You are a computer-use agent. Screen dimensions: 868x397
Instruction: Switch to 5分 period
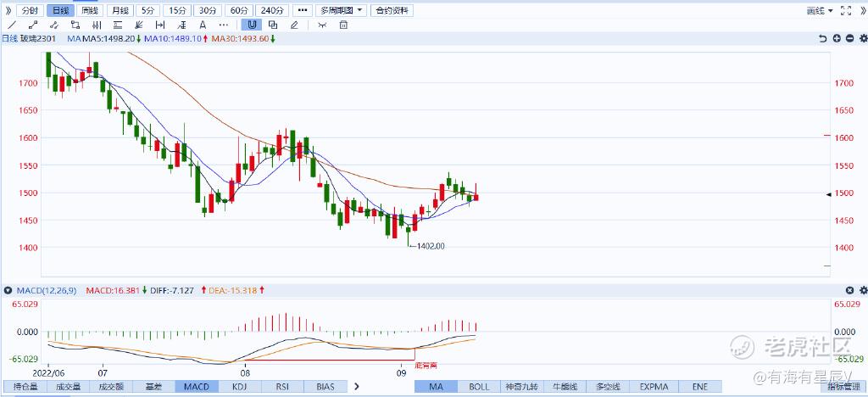click(147, 10)
